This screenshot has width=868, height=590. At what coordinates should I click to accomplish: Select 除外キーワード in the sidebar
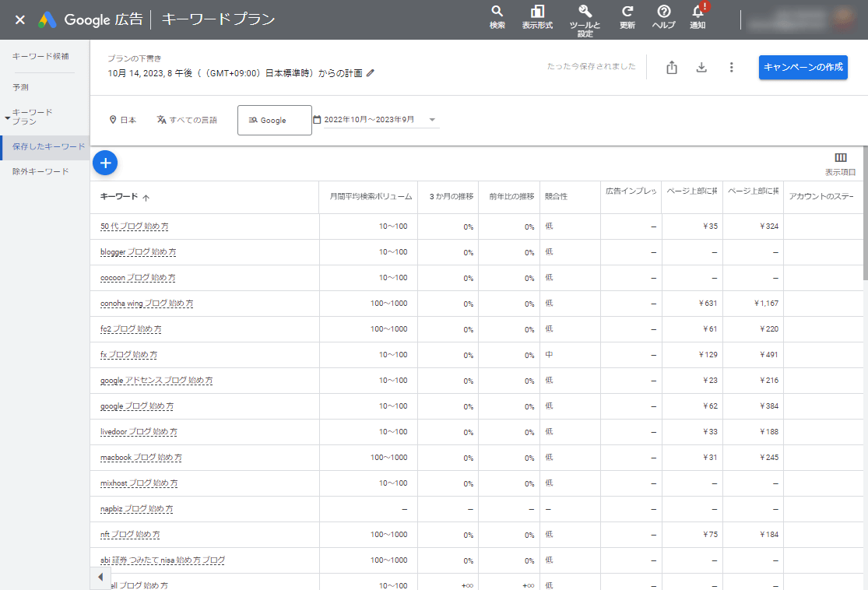point(40,171)
